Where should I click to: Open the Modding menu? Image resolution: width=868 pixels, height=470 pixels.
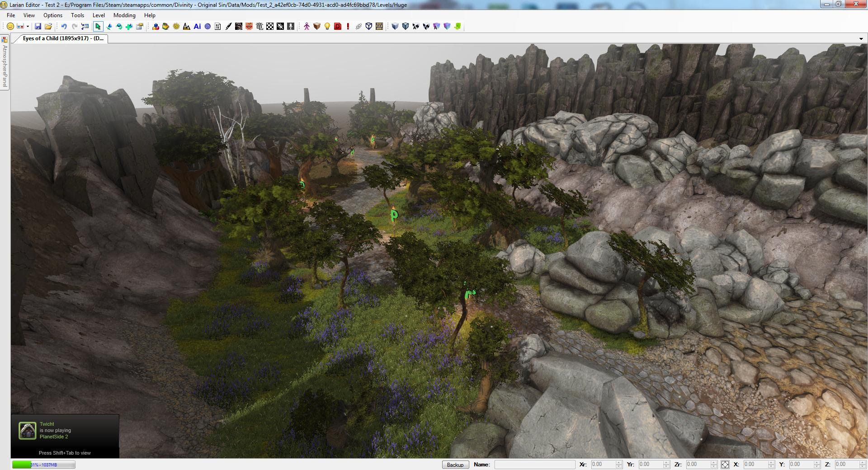(x=124, y=15)
